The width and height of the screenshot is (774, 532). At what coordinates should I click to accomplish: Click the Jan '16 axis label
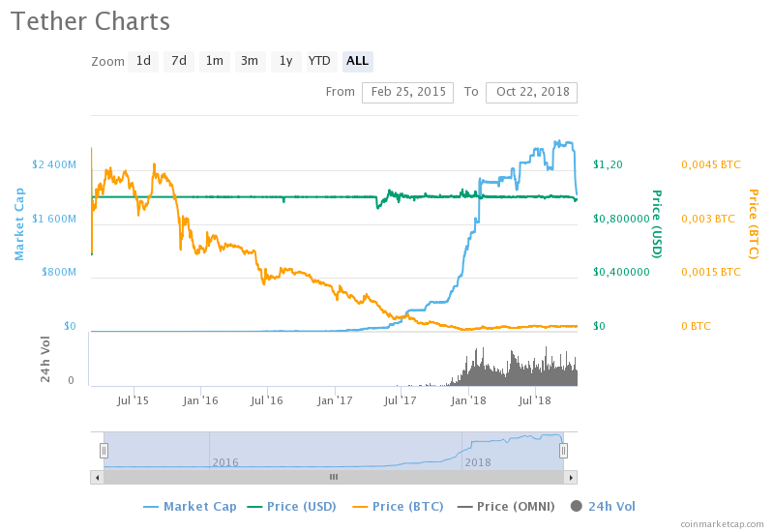(x=200, y=400)
